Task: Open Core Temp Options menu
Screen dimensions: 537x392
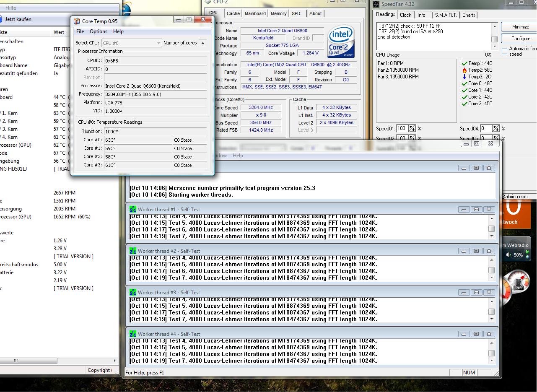Action: pyautogui.click(x=99, y=31)
